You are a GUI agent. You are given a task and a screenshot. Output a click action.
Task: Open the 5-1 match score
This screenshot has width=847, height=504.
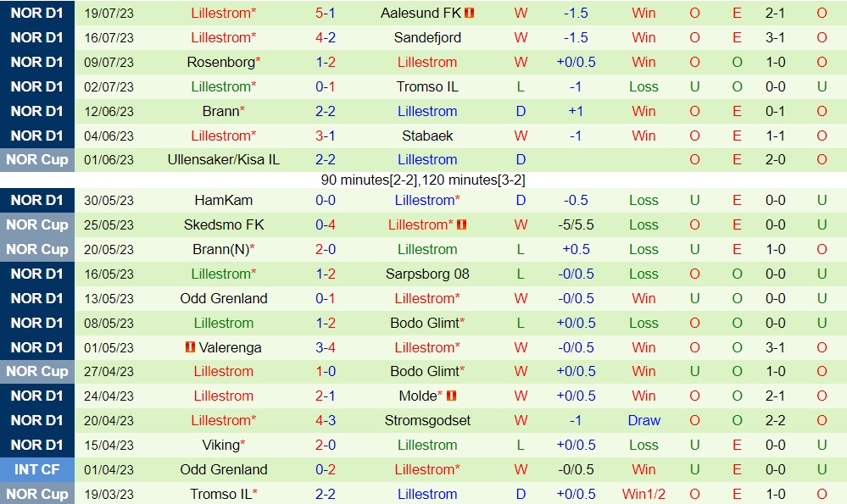pyautogui.click(x=326, y=14)
